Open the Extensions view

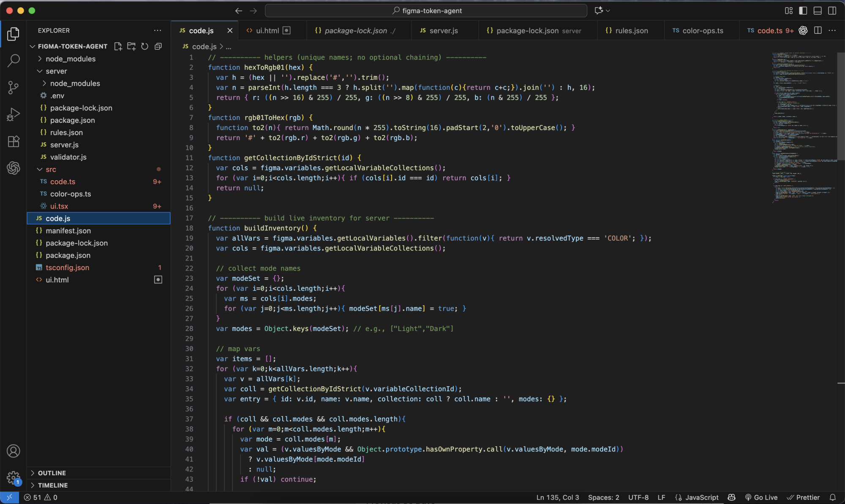point(14,141)
